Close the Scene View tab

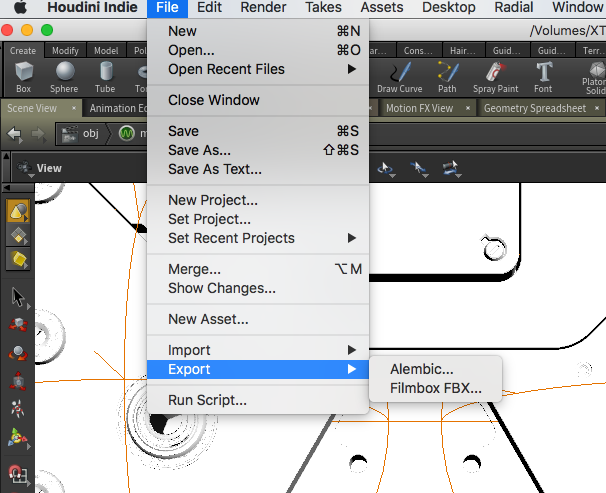[x=74, y=108]
